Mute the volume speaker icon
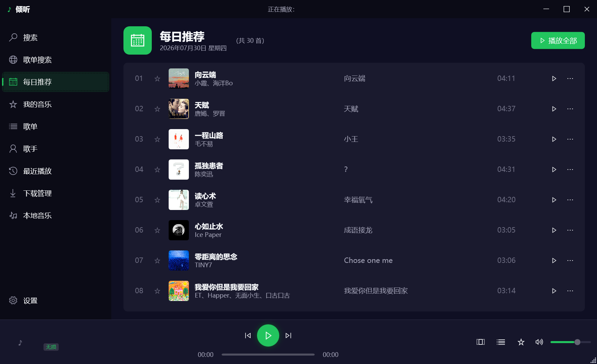This screenshot has width=597, height=364. coord(539,342)
